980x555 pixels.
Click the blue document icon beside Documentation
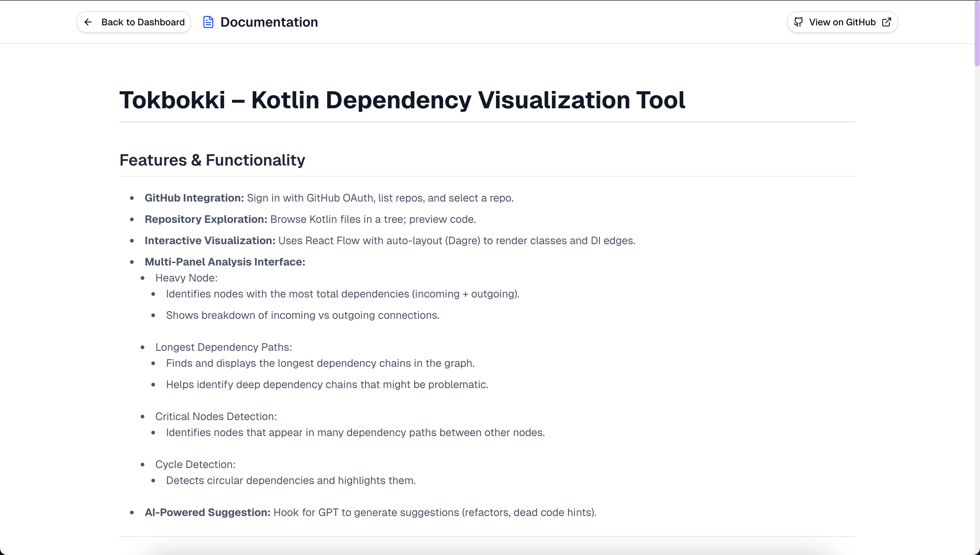click(208, 22)
